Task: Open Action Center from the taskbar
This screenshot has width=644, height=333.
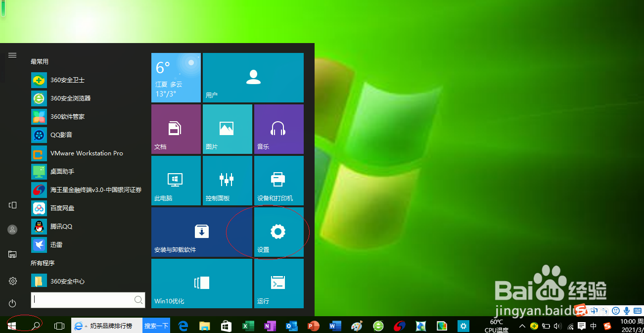Action: (x=582, y=326)
